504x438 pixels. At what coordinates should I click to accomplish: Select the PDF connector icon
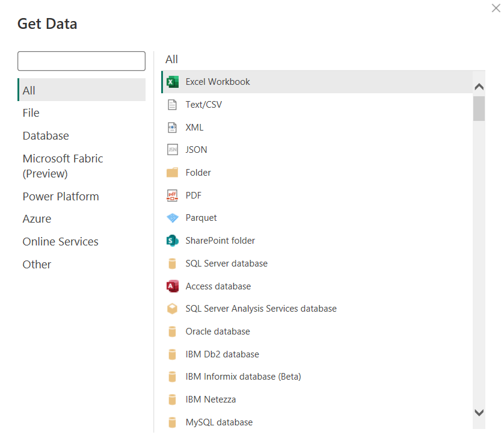coord(173,196)
